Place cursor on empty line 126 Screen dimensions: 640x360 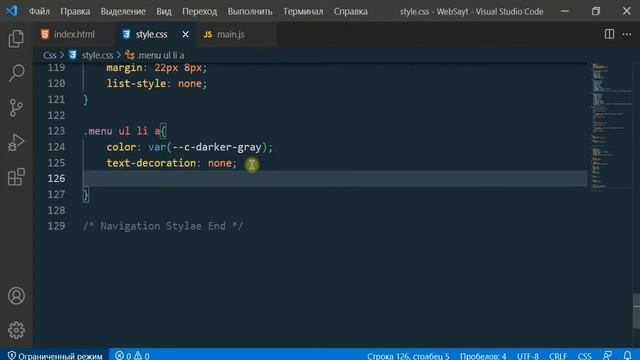[x=335, y=178]
